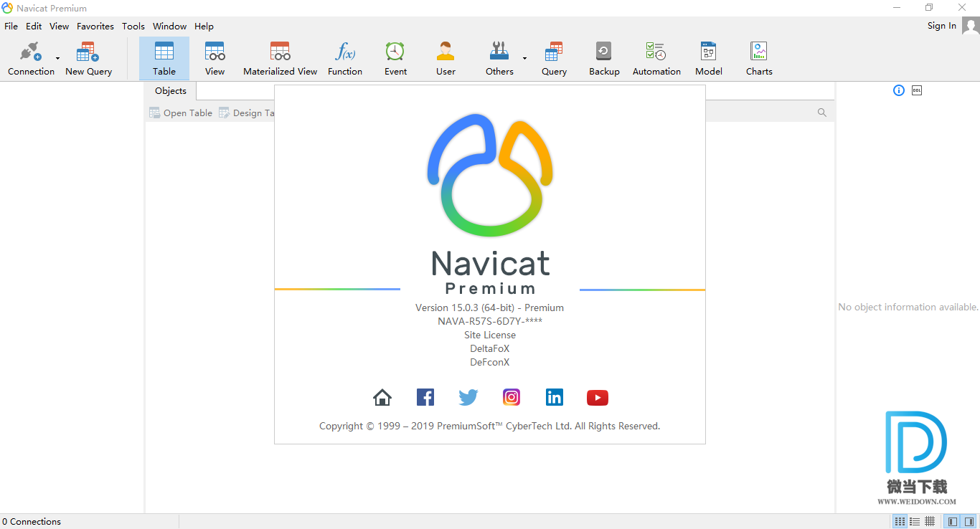Image resolution: width=980 pixels, height=529 pixels.
Task: Switch to List view in status bar
Action: point(900,521)
